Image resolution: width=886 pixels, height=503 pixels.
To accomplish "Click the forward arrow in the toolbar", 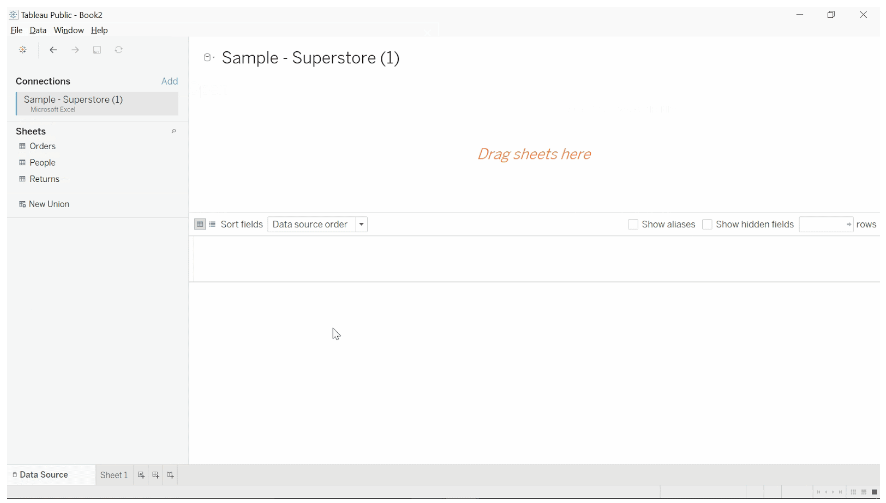I will click(x=75, y=49).
